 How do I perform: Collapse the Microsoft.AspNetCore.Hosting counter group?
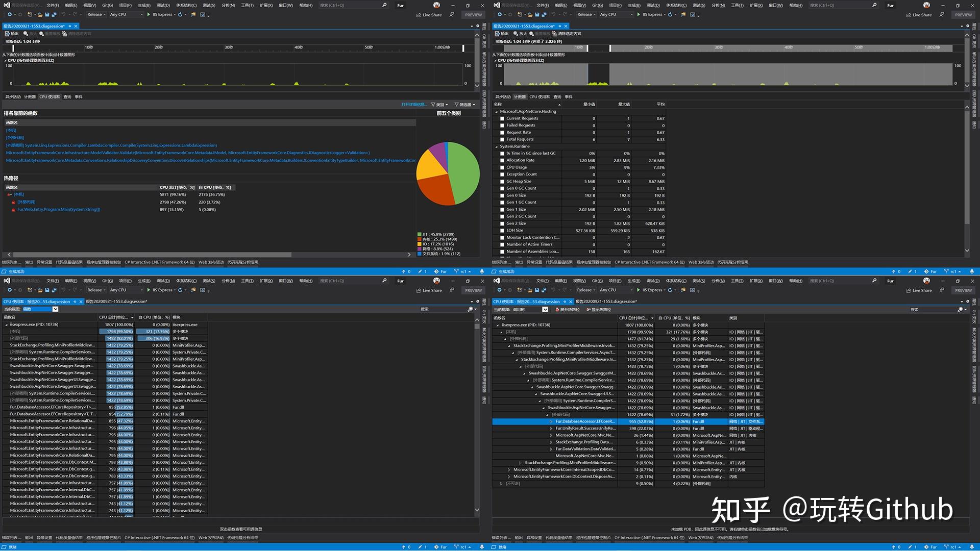[497, 111]
